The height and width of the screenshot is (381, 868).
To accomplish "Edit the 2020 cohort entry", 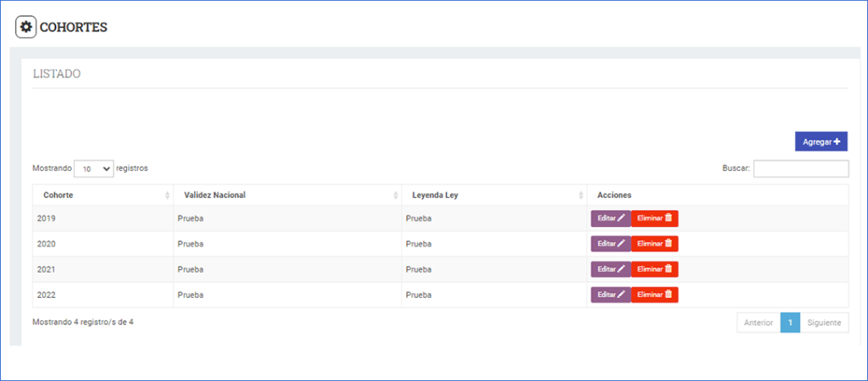I will click(610, 244).
